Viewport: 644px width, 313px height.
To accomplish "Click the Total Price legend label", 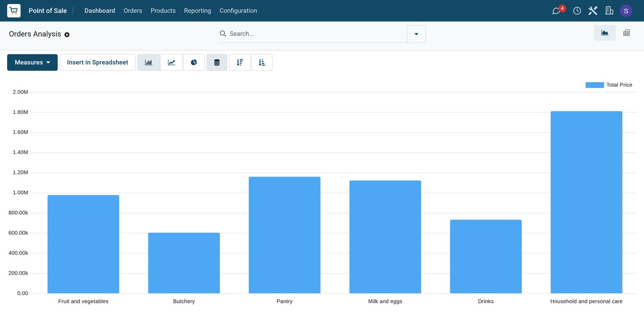I will (x=619, y=85).
